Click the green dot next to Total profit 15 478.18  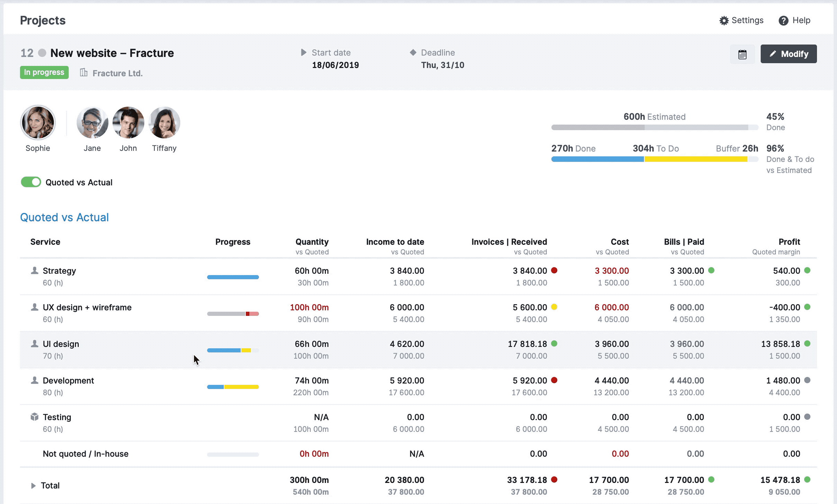coord(807,479)
